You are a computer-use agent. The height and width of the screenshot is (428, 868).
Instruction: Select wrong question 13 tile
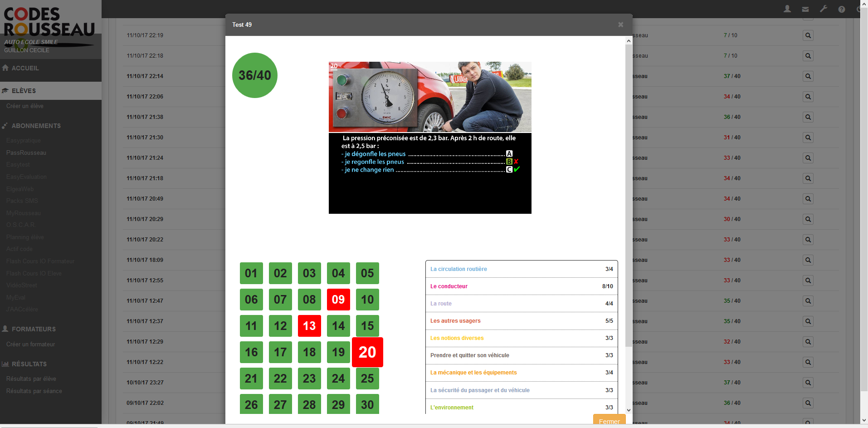click(309, 326)
